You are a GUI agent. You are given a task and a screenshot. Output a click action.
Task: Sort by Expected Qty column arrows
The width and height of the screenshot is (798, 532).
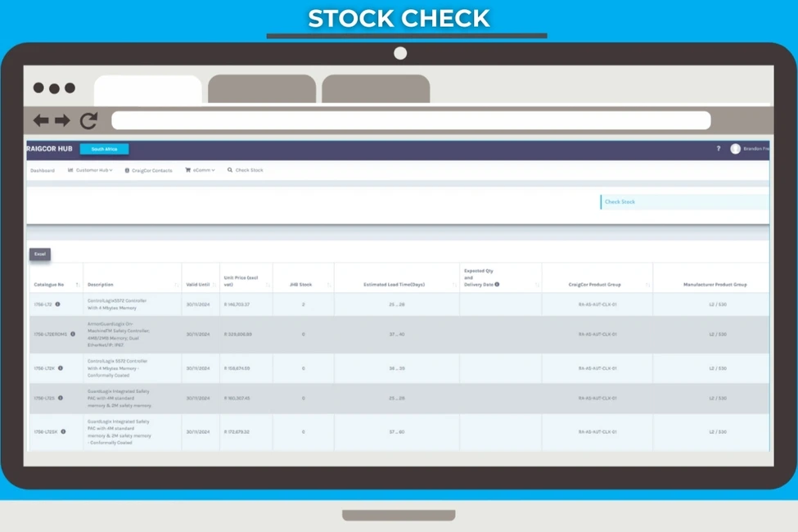(x=537, y=285)
